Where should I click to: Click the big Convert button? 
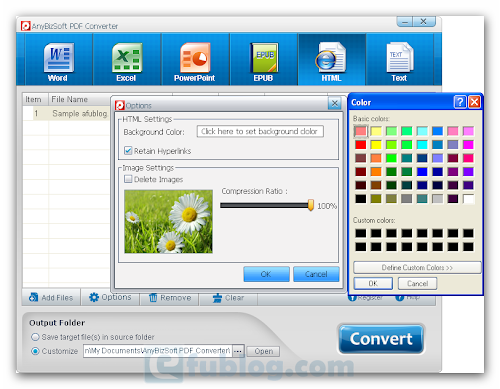[x=381, y=339]
